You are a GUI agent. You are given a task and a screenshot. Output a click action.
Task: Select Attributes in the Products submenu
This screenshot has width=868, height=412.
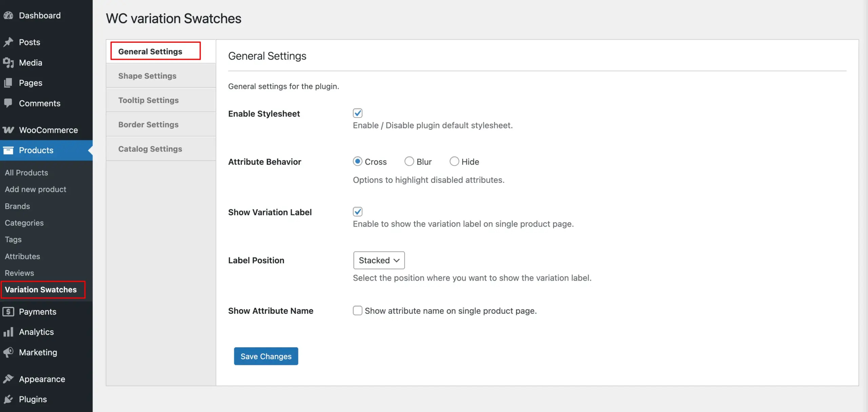22,256
